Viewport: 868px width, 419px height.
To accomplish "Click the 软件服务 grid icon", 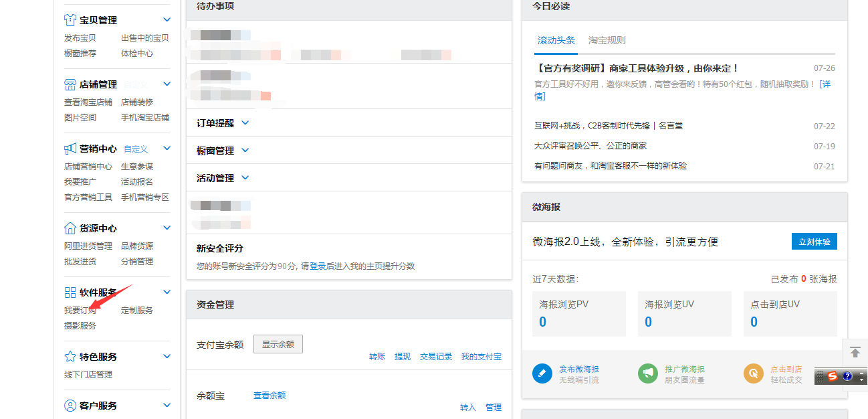I will click(x=70, y=292).
